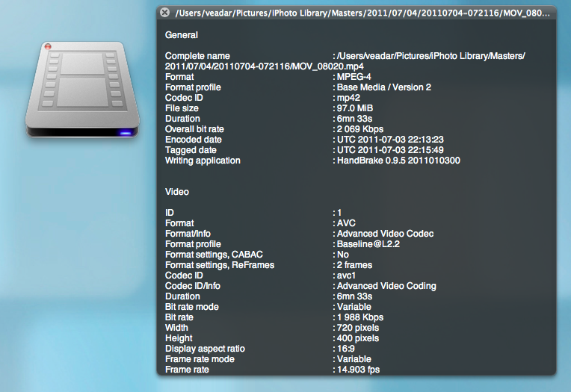Click the AVC format value
The image size is (571, 392).
click(346, 223)
